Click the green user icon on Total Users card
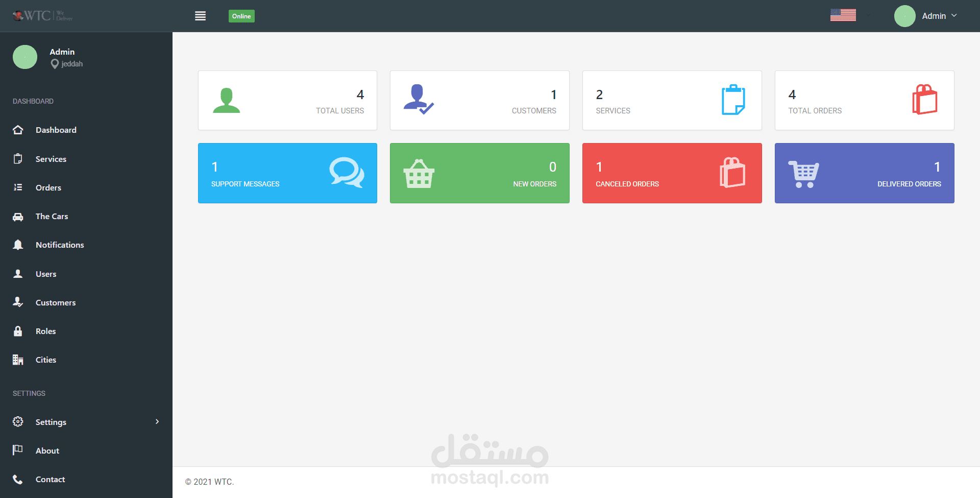Image resolution: width=980 pixels, height=498 pixels. (226, 100)
